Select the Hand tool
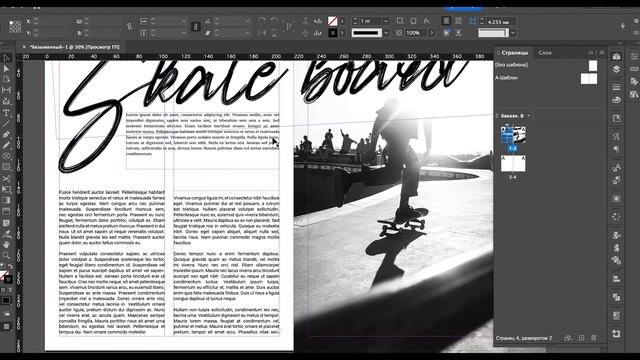640x360 pixels. [6, 244]
